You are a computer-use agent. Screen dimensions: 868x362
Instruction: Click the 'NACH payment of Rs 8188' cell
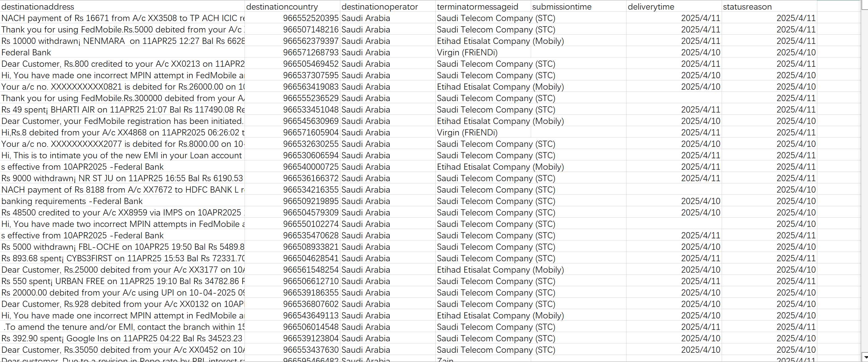coord(122,190)
